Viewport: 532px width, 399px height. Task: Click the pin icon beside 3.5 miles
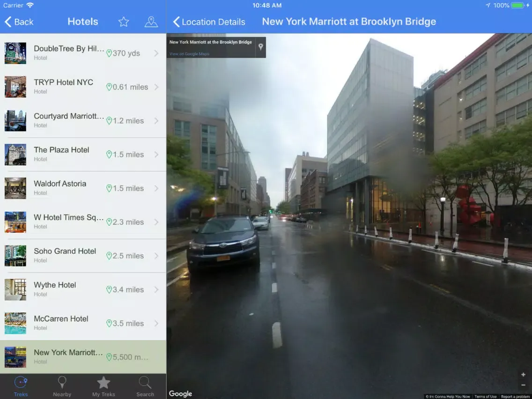[109, 323]
